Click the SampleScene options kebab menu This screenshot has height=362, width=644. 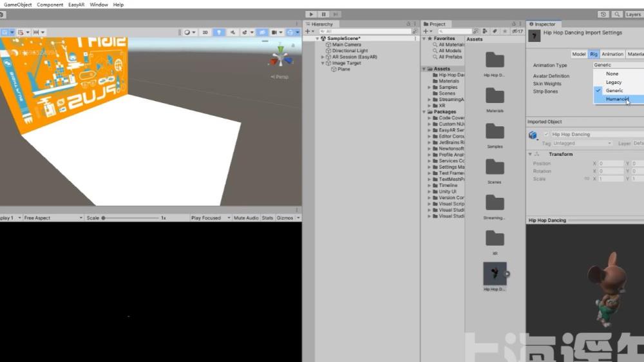pyautogui.click(x=415, y=38)
